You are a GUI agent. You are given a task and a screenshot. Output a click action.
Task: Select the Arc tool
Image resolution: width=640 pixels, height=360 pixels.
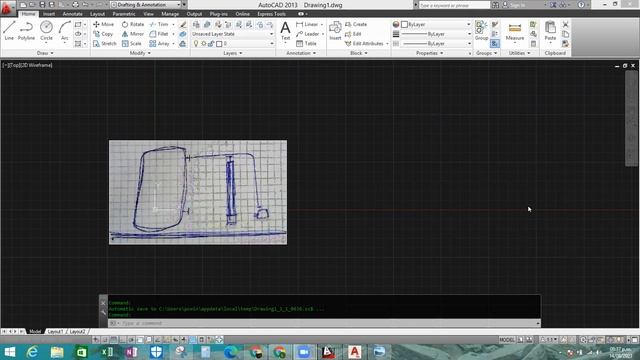tap(64, 31)
